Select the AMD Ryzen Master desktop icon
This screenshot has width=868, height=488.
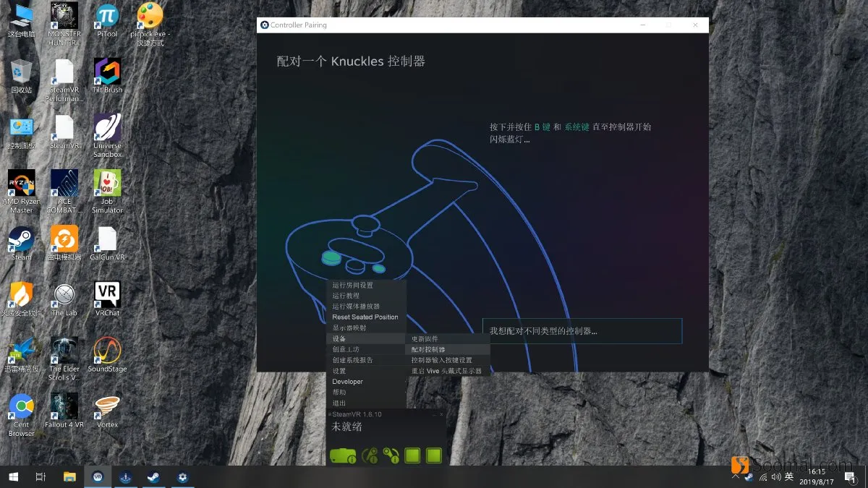click(21, 192)
